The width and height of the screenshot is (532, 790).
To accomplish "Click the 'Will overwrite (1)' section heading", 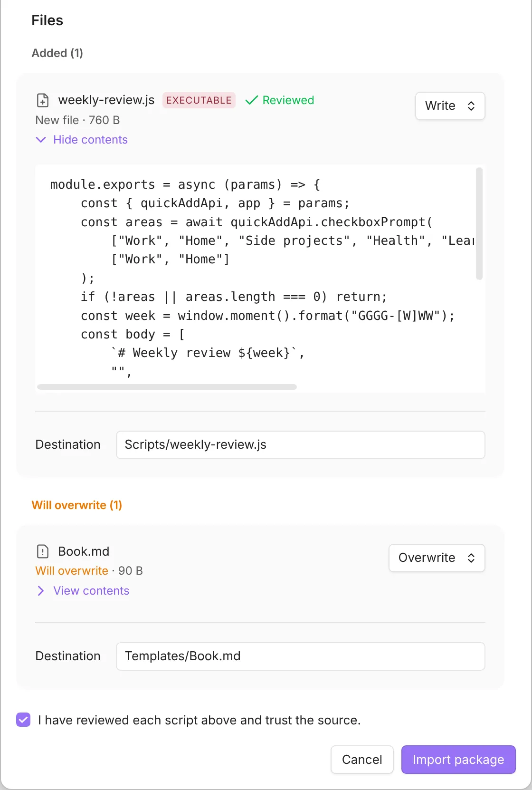I will 77,505.
